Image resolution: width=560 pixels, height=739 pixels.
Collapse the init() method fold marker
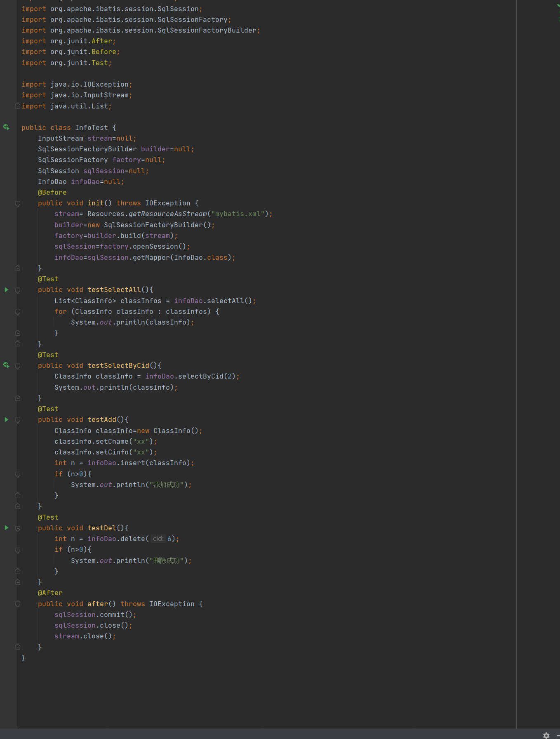click(x=18, y=203)
